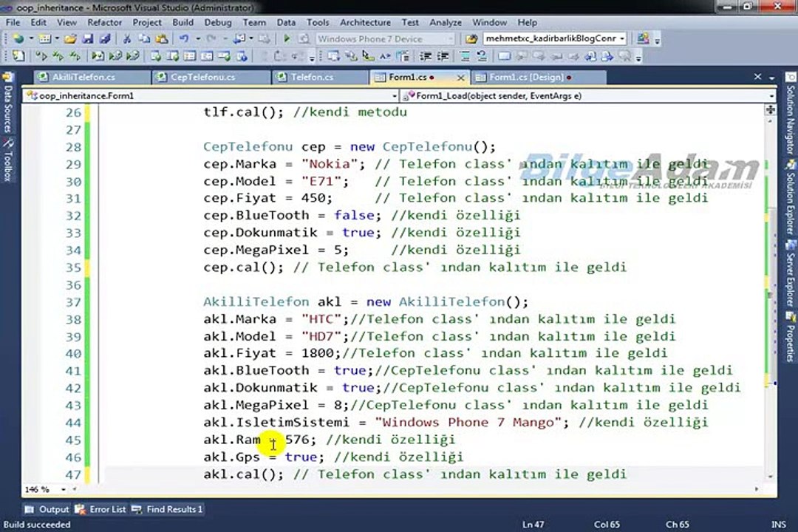Click the Cut scissors icon
The width and height of the screenshot is (798, 532).
[127, 38]
